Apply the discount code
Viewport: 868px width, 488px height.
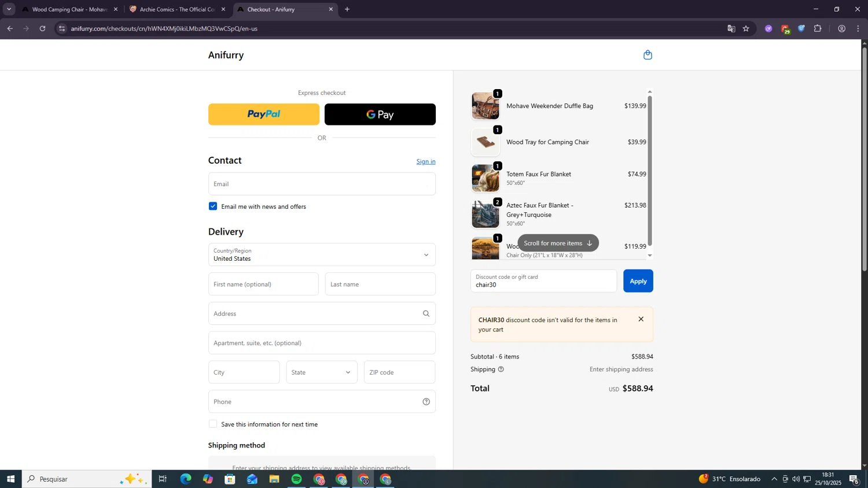click(638, 281)
